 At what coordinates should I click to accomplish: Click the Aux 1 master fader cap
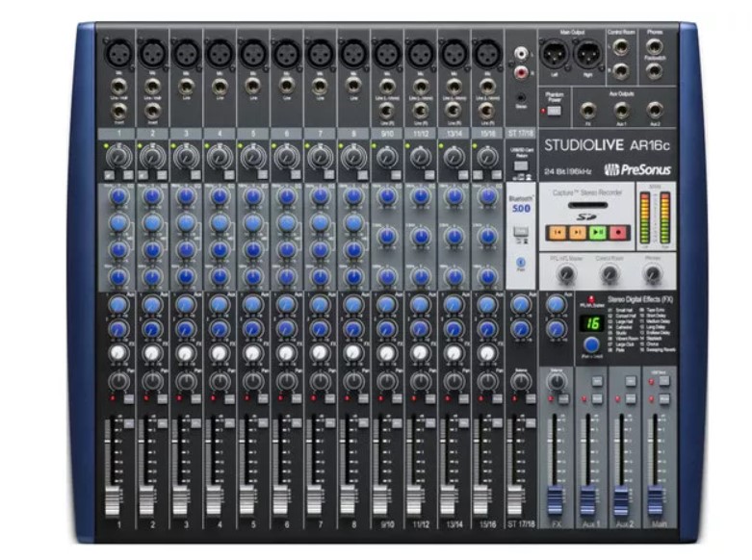[588, 500]
